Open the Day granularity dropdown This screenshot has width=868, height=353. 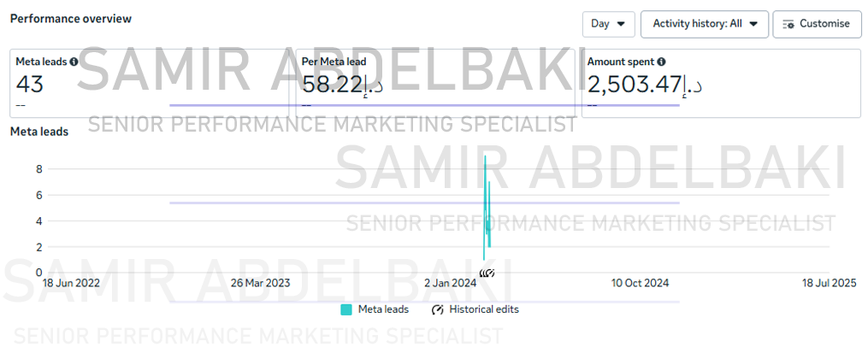pos(607,24)
